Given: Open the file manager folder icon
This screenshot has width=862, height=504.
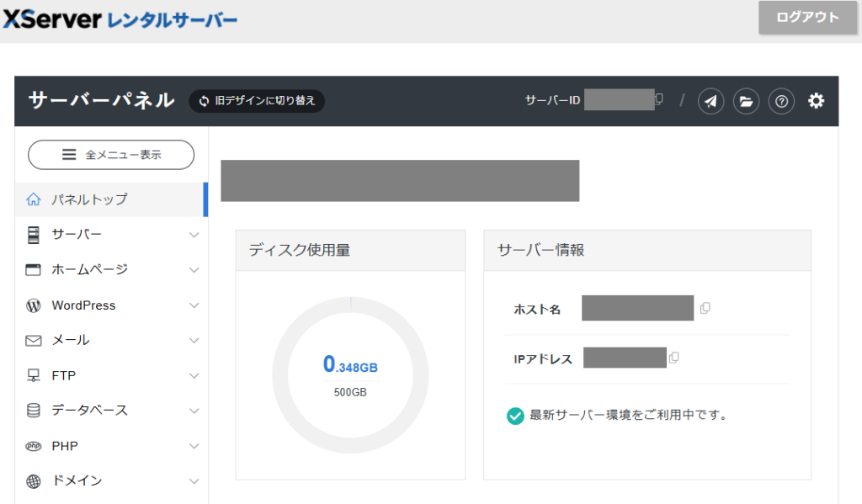Looking at the screenshot, I should click(x=746, y=102).
